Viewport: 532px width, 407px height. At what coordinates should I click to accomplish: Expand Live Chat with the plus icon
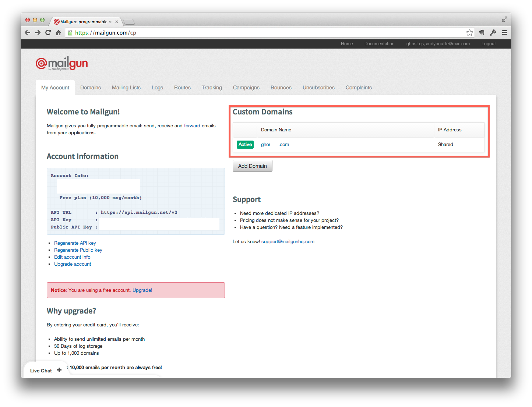point(59,370)
